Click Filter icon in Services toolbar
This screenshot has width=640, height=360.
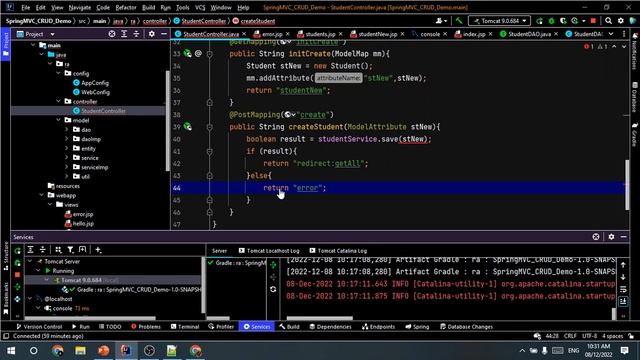pyautogui.click(x=71, y=250)
